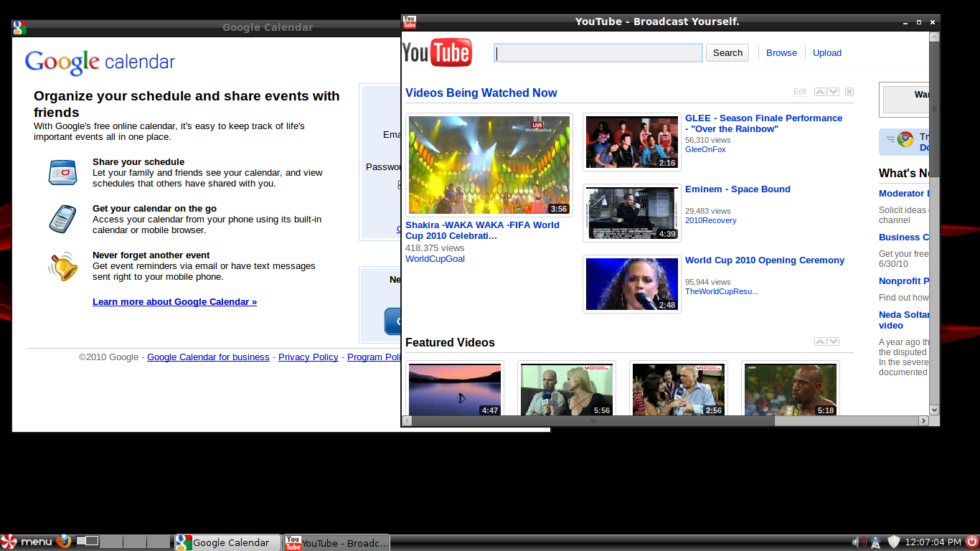980x551 pixels.
Task: Move the Featured Videos module up
Action: 821,342
